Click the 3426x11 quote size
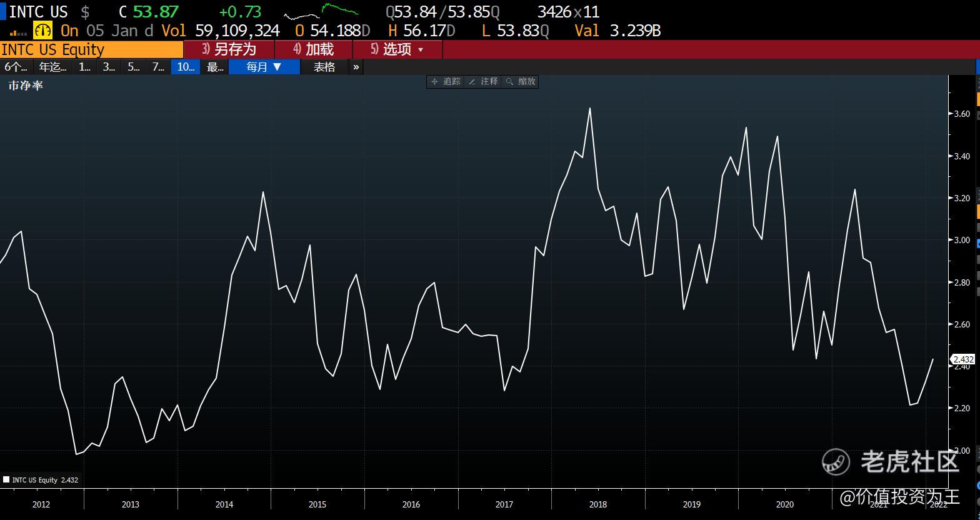The width and height of the screenshot is (980, 520). click(x=568, y=11)
